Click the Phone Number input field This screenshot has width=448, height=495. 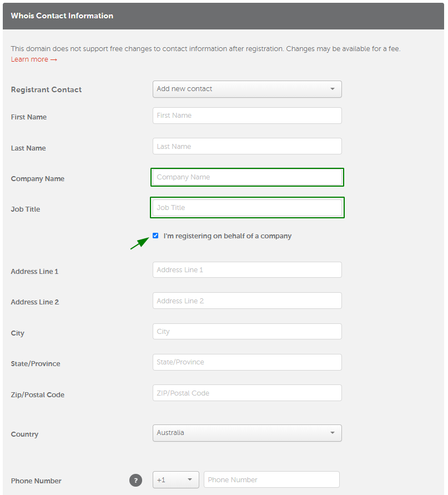pos(271,479)
